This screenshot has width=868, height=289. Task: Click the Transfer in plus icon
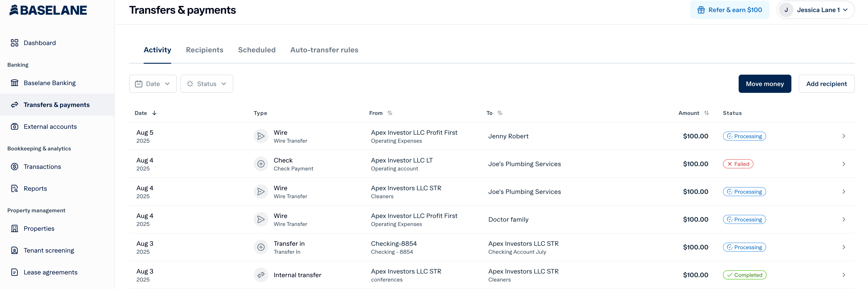pos(261,247)
